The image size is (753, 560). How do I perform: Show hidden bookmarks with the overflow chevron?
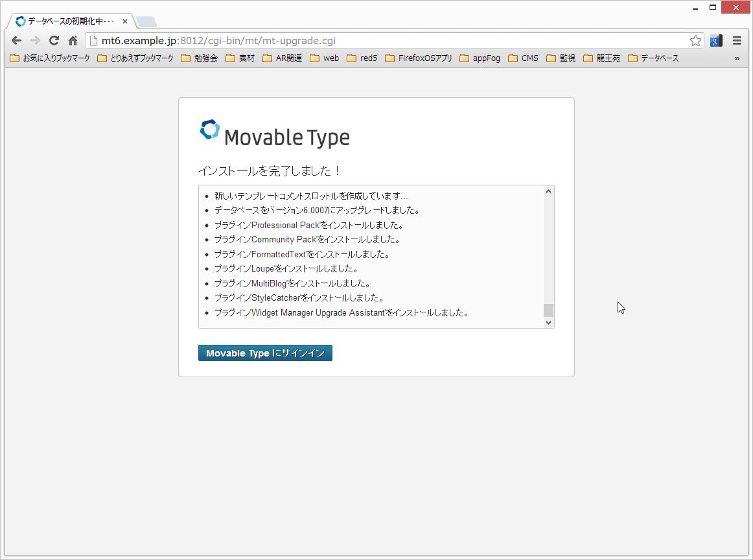click(737, 58)
